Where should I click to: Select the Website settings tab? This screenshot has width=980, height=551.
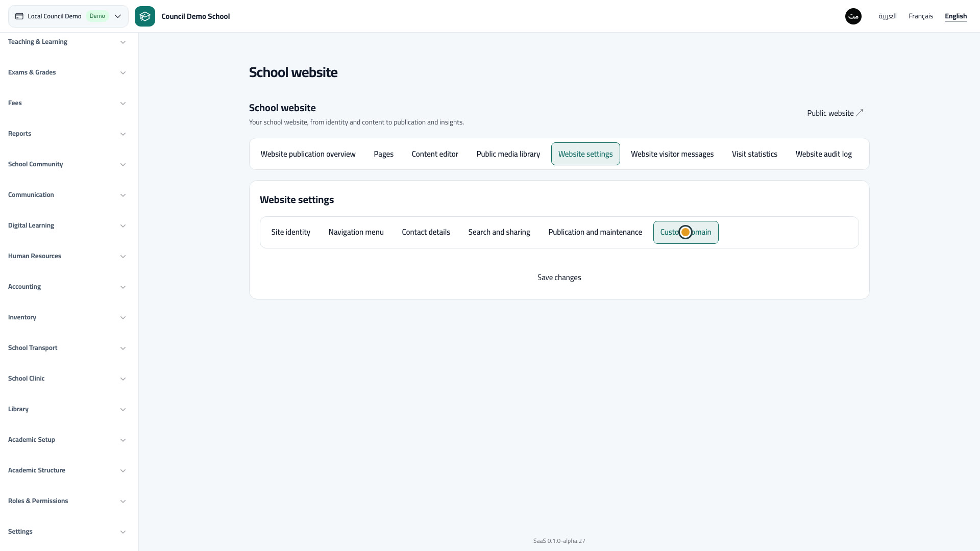coord(585,154)
